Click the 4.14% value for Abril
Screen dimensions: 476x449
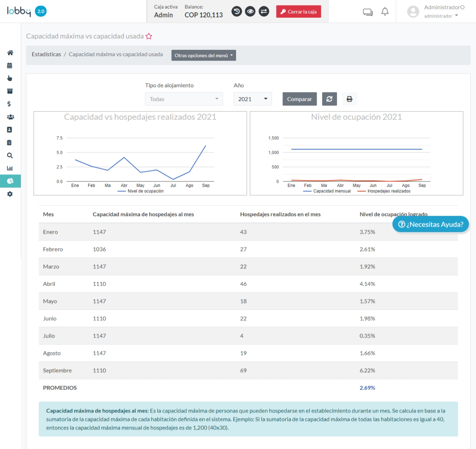pyautogui.click(x=367, y=284)
